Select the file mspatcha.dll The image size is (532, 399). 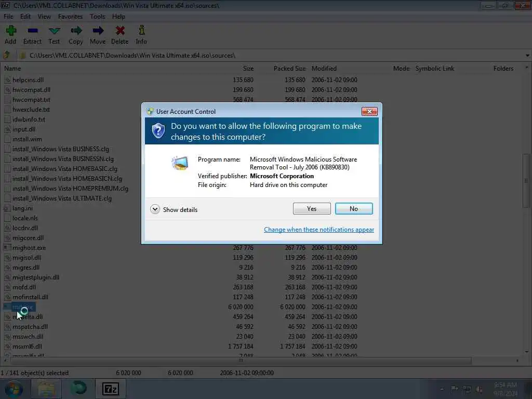[x=30, y=327]
